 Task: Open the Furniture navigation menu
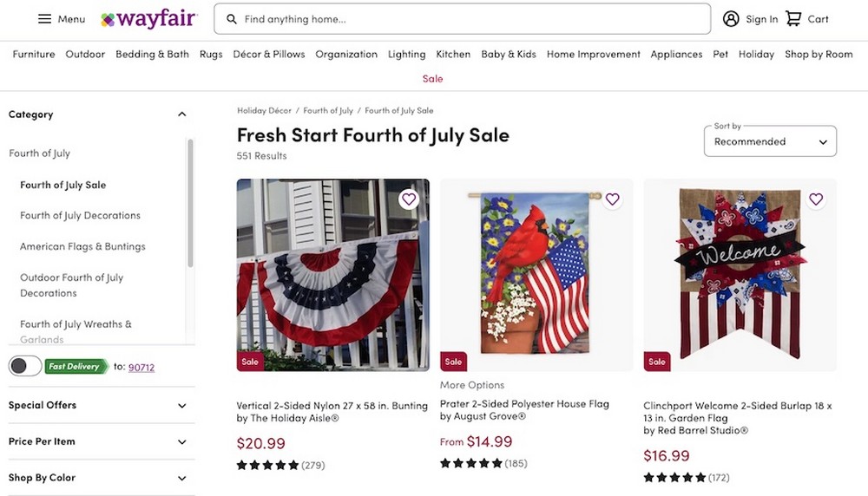click(x=34, y=54)
